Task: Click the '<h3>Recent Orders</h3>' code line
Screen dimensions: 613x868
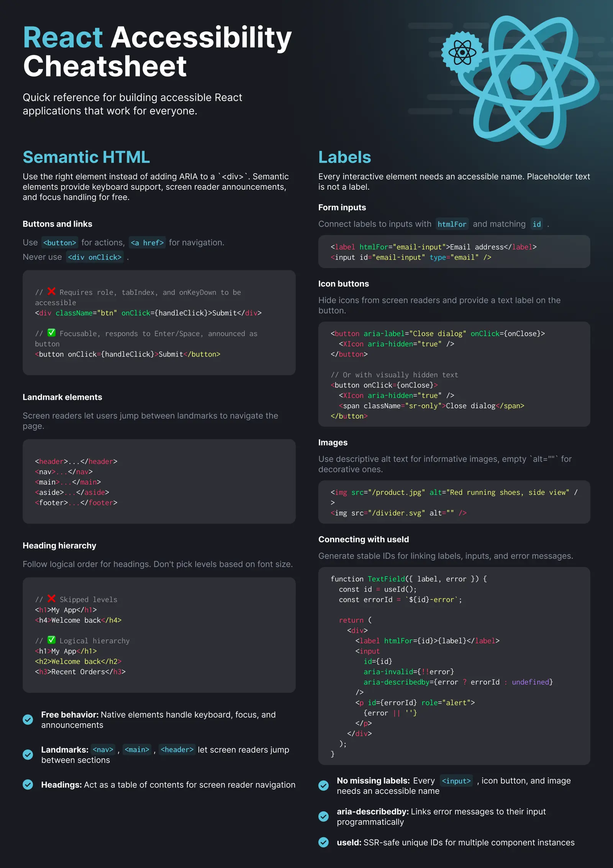Action: 80,672
